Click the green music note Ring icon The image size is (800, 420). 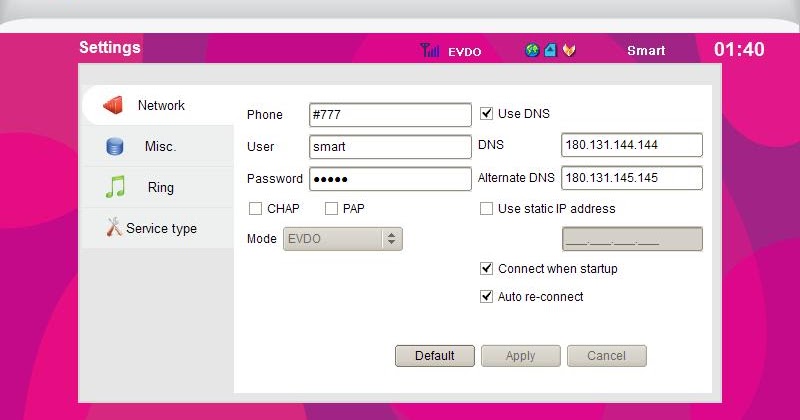[115, 187]
